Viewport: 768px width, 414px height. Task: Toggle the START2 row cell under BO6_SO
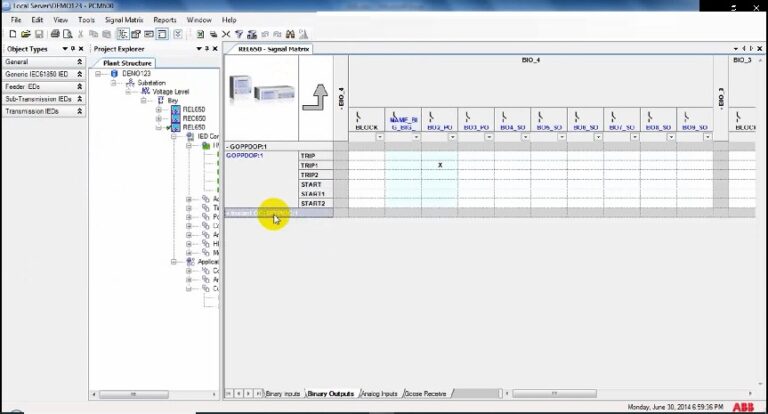click(585, 203)
